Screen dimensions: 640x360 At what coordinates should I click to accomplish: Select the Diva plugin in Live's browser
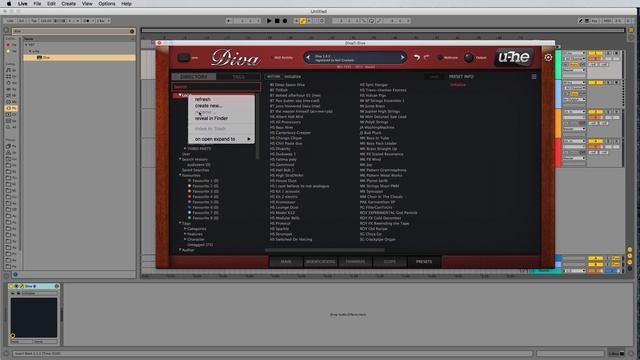click(x=79, y=58)
